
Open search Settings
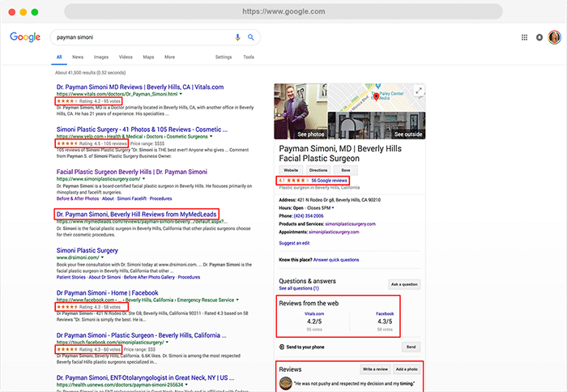coord(224,58)
